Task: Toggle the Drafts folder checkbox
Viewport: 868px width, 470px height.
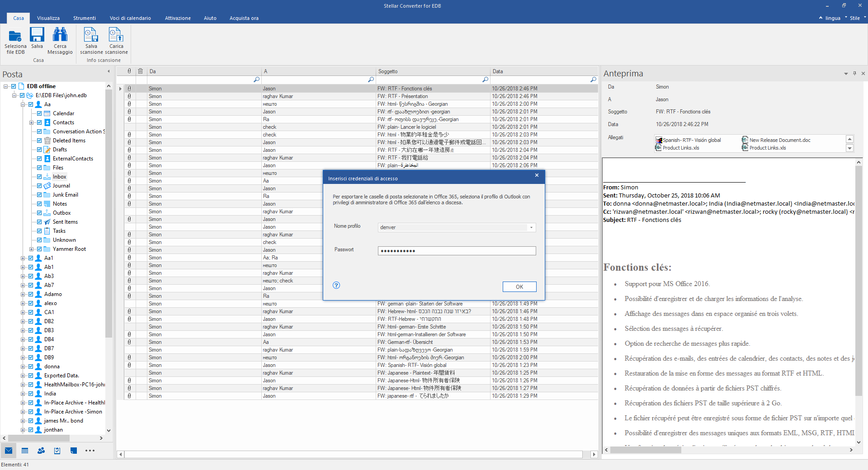Action: (x=39, y=150)
